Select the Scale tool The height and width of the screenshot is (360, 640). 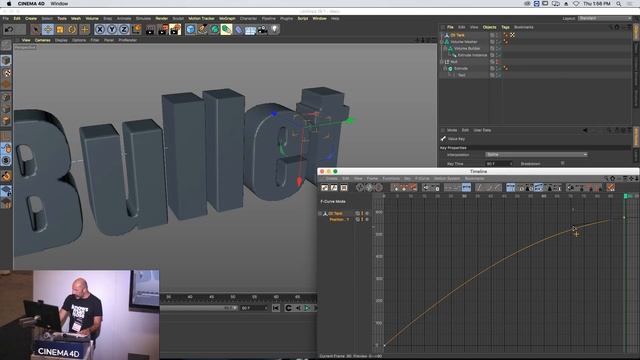60,29
